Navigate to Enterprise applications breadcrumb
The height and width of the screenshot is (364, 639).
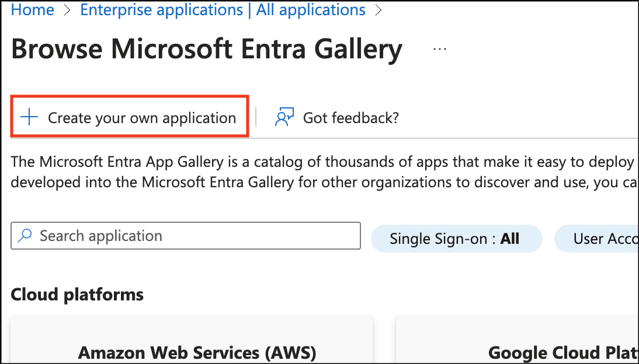coord(161,10)
